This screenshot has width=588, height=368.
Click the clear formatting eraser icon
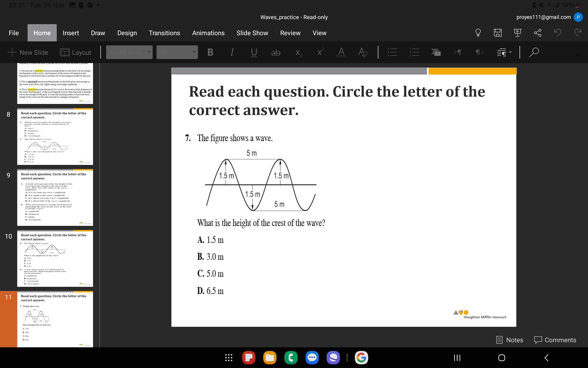pyautogui.click(x=363, y=52)
